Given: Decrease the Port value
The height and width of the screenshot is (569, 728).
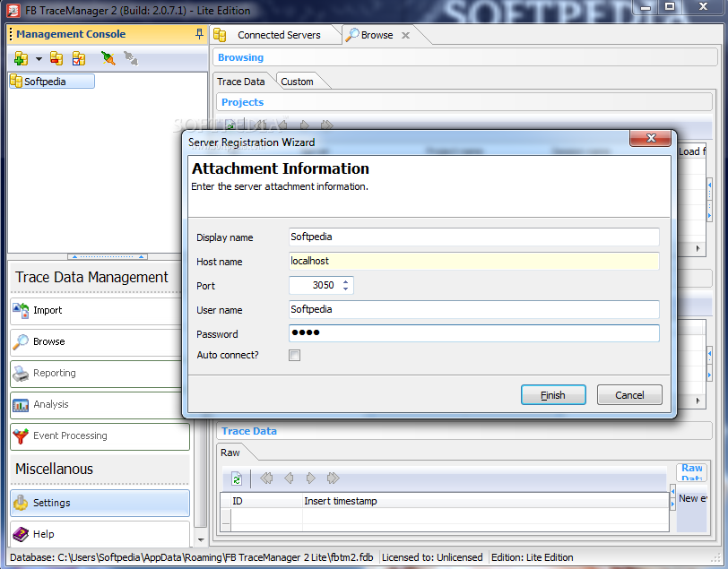Looking at the screenshot, I should pos(345,289).
